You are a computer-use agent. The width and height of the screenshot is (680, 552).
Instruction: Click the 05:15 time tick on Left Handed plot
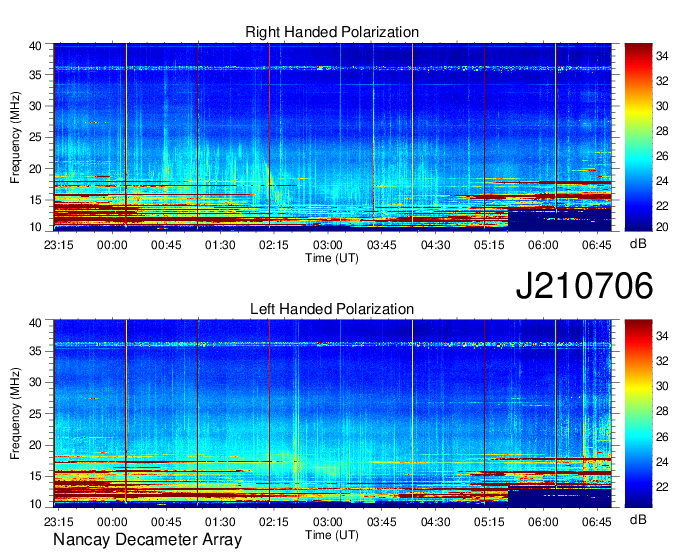pyautogui.click(x=489, y=522)
